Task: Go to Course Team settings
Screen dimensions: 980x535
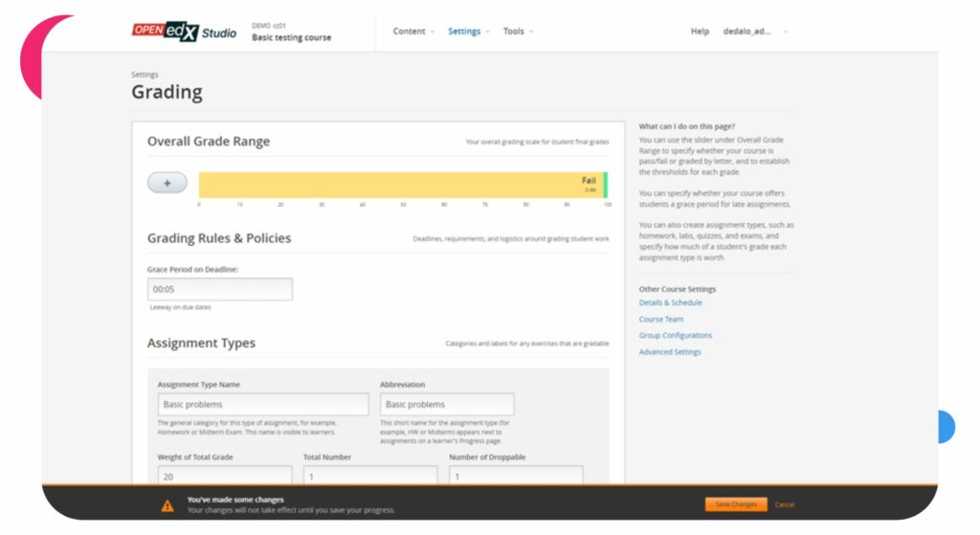Action: click(661, 319)
